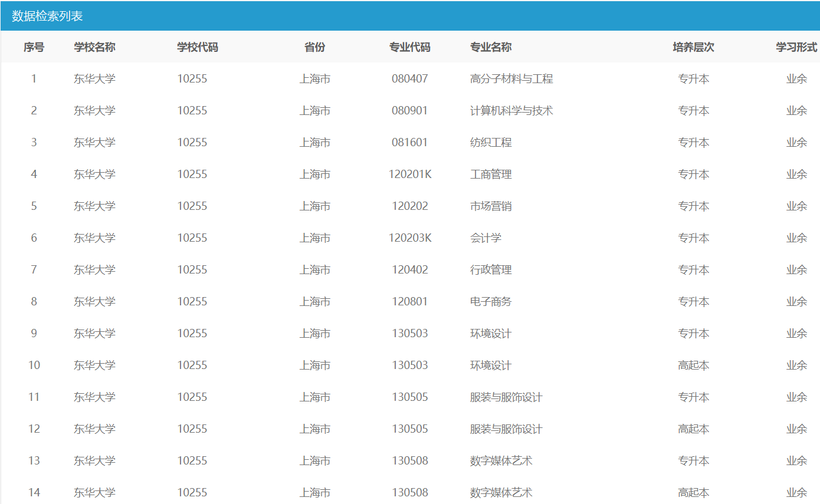Click 专升本 in the 会计学 row
The image size is (820, 504).
[694, 238]
